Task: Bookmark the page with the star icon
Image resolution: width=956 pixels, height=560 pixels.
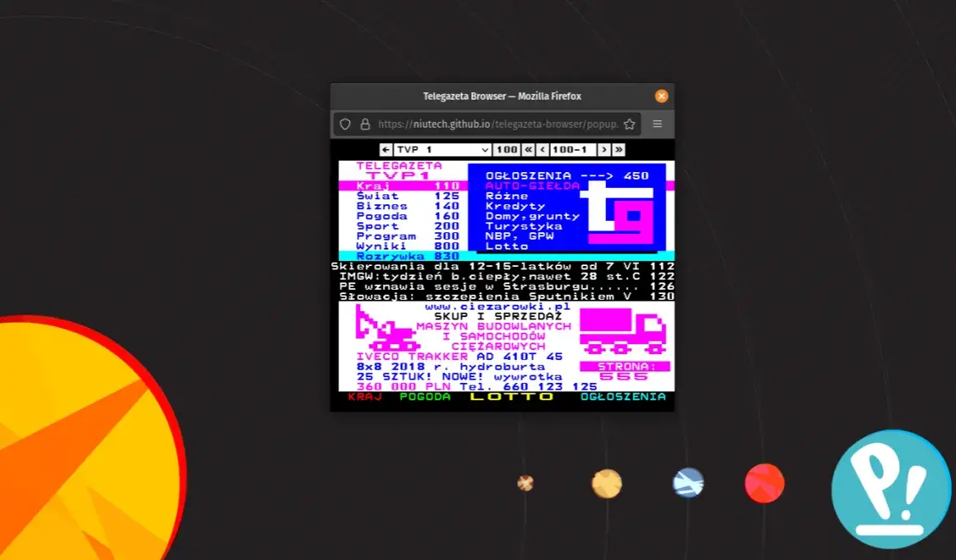Action: 629,124
